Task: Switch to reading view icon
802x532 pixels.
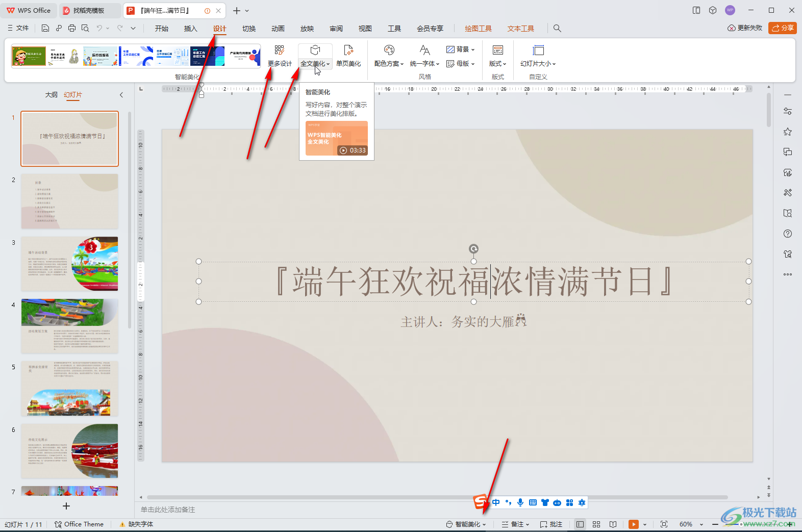Action: [613, 524]
